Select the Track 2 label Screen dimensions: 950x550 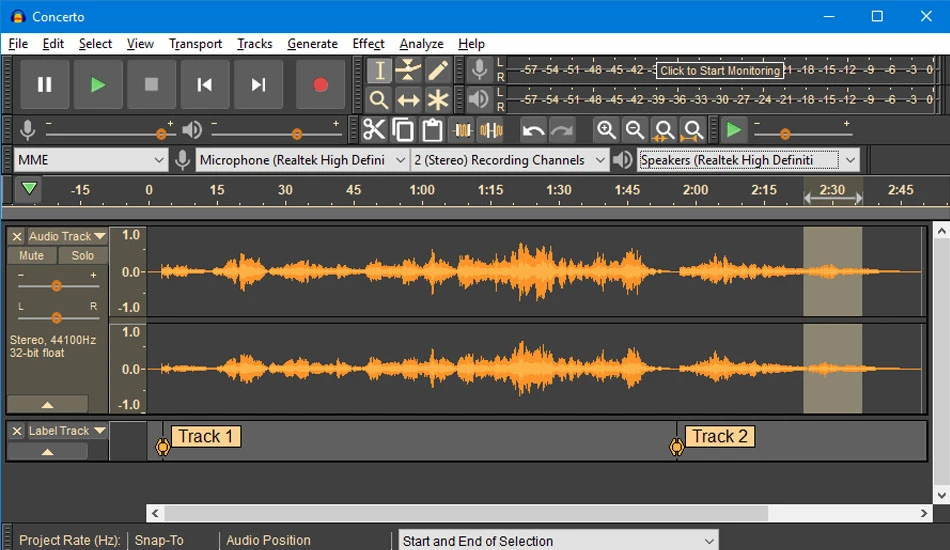coord(720,436)
